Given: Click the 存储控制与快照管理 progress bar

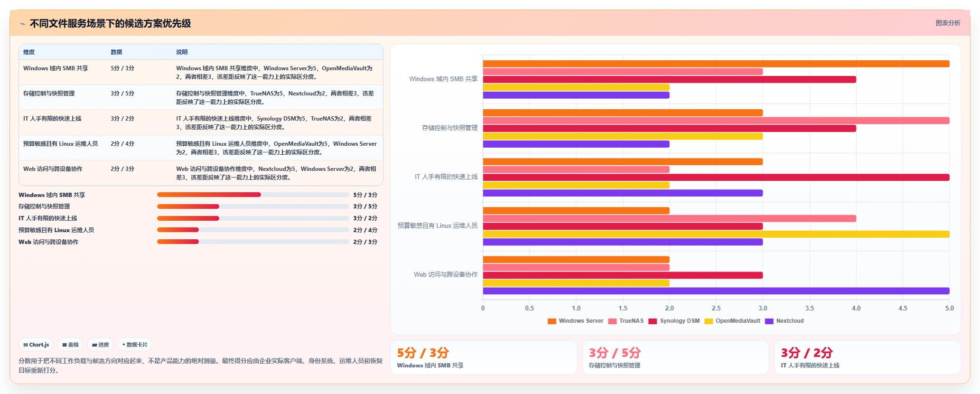Looking at the screenshot, I should 253,206.
